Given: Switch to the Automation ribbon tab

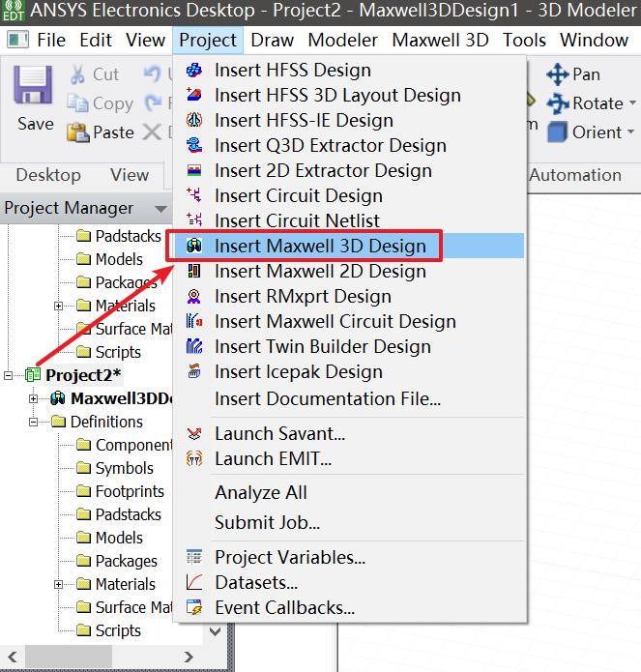Looking at the screenshot, I should pos(575,175).
